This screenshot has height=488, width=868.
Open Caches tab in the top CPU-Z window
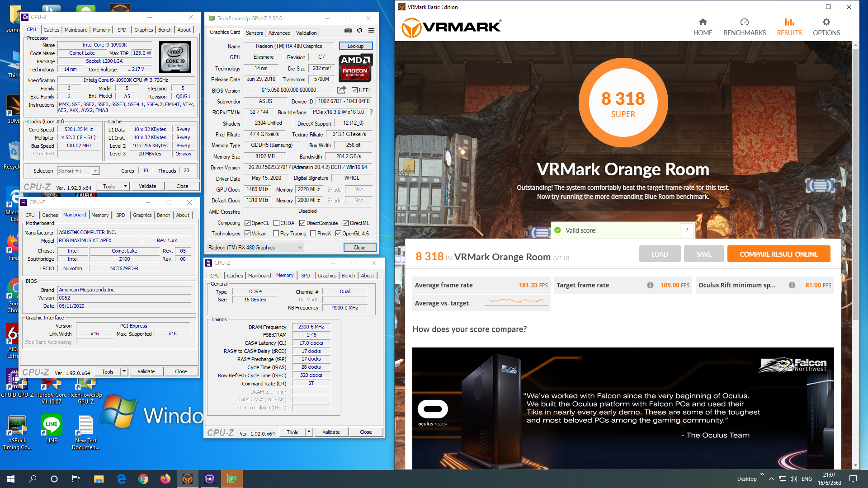(51, 30)
